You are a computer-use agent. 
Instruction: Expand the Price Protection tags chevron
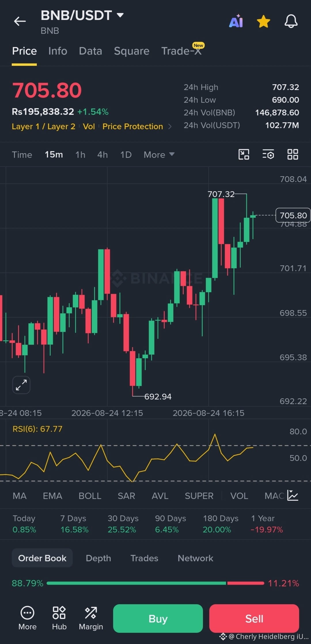[x=170, y=127]
